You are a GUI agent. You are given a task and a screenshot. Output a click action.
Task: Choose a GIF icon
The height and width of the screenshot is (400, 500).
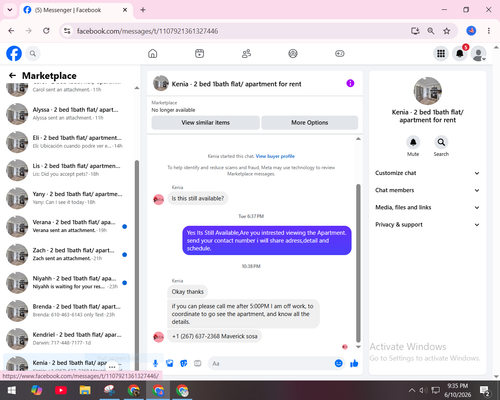coord(198,363)
